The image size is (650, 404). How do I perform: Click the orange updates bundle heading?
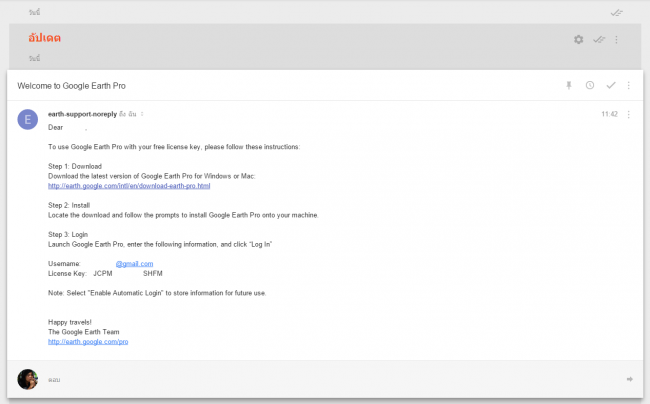click(x=50, y=38)
